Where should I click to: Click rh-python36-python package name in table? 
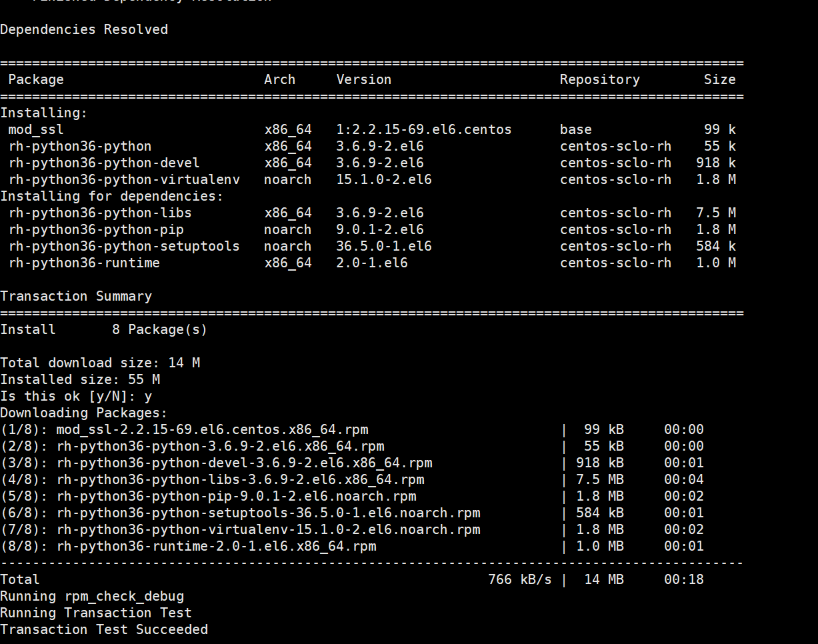pyautogui.click(x=80, y=146)
